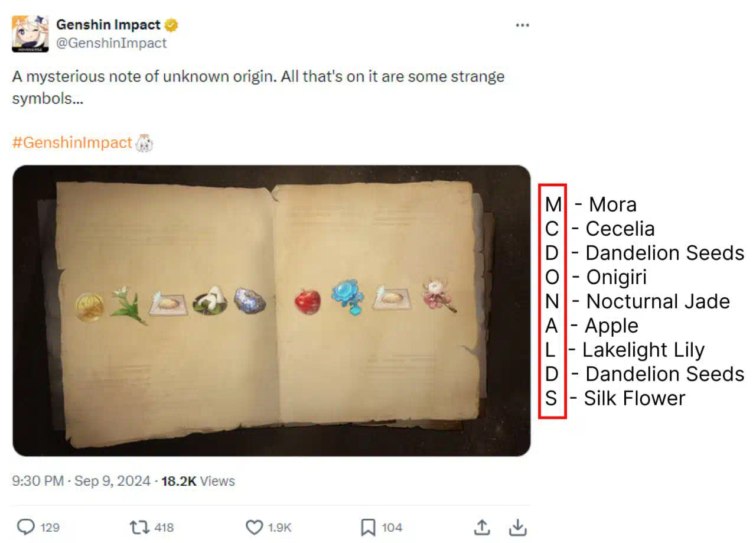Click the 9:30 PM Sep 9, 2024 timestamp

[82, 481]
